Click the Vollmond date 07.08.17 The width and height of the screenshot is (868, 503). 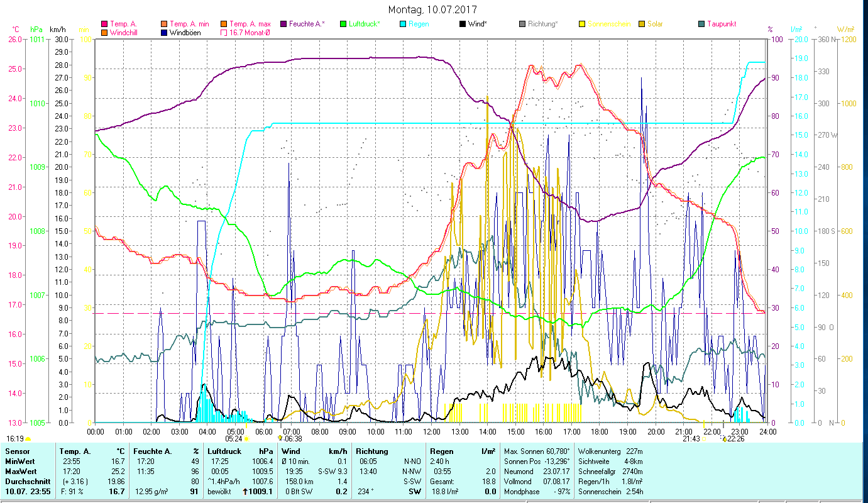[555, 481]
